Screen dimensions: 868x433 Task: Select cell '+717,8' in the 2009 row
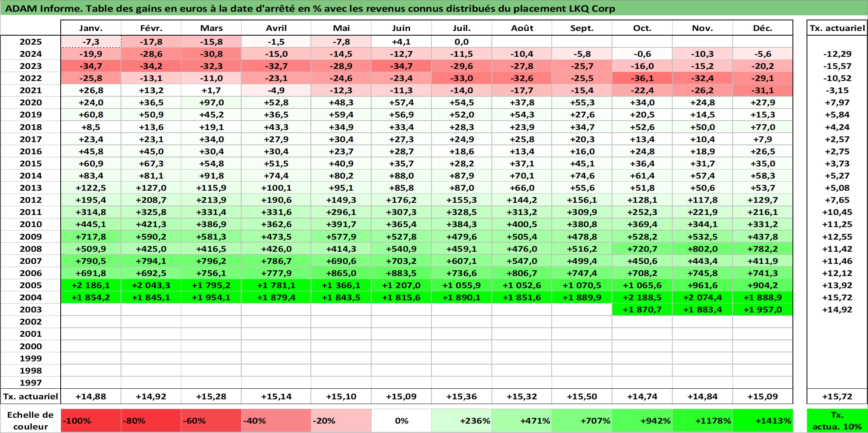[91, 237]
